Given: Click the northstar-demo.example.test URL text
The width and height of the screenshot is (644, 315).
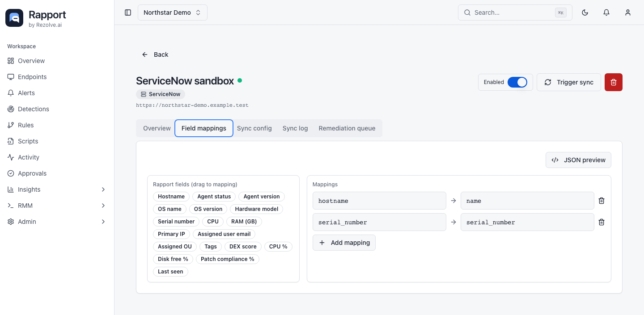Looking at the screenshot, I should [x=192, y=105].
